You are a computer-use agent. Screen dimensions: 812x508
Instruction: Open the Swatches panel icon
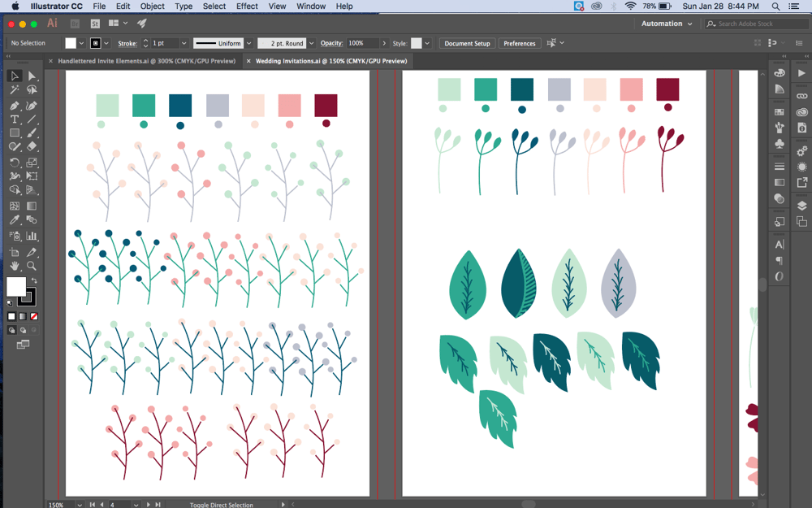point(779,112)
